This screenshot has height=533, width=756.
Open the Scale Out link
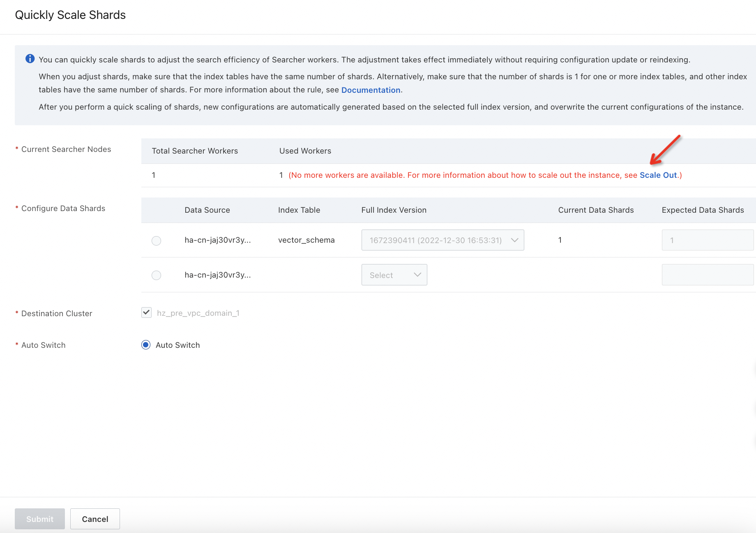click(658, 175)
